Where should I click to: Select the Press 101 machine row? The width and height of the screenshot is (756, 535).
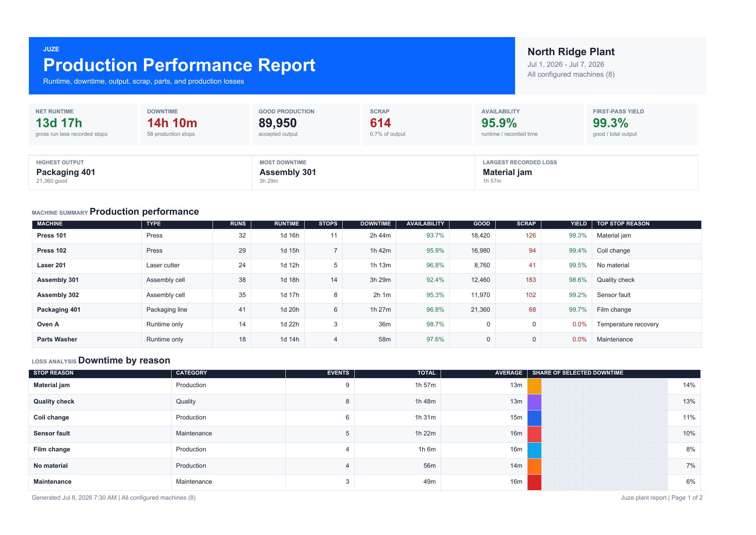coord(367,236)
